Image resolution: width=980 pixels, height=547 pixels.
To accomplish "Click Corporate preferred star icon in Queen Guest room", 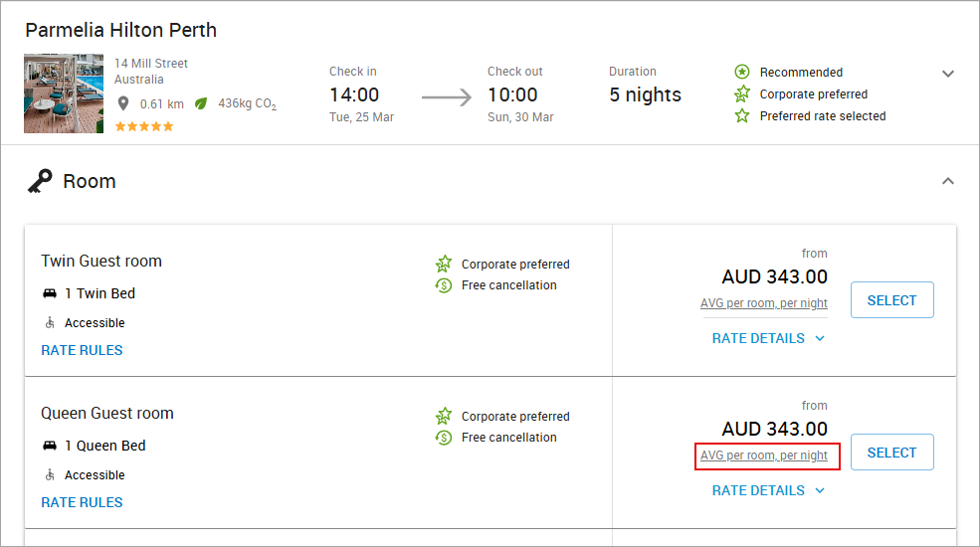I will (444, 416).
